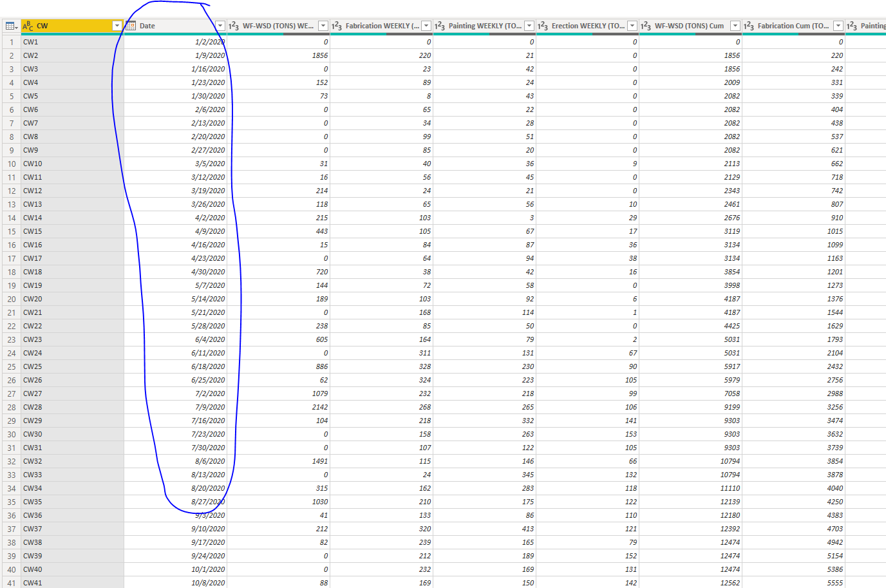Click the 123 type icon of Erection WEEKLY column
Viewport: 886px width, 588px height.
[x=543, y=26]
